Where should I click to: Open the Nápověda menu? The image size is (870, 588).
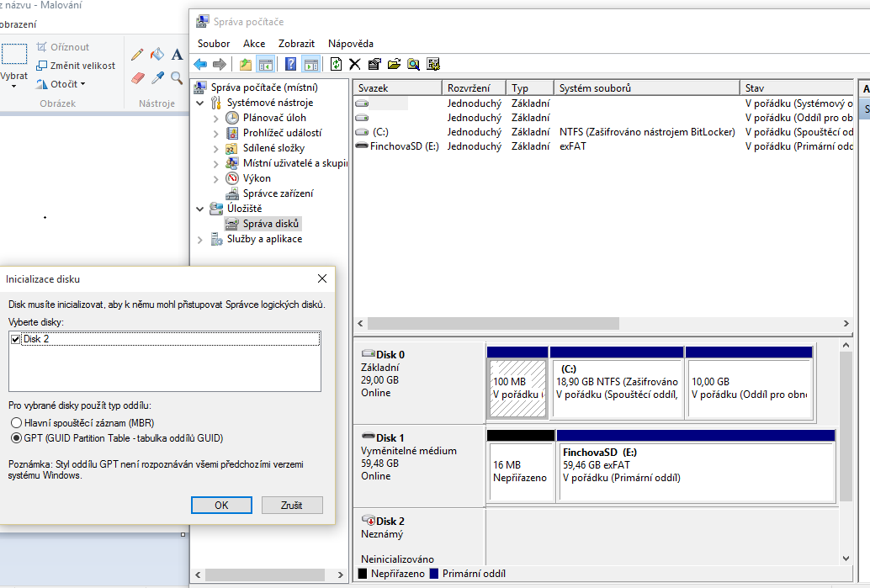coord(351,43)
